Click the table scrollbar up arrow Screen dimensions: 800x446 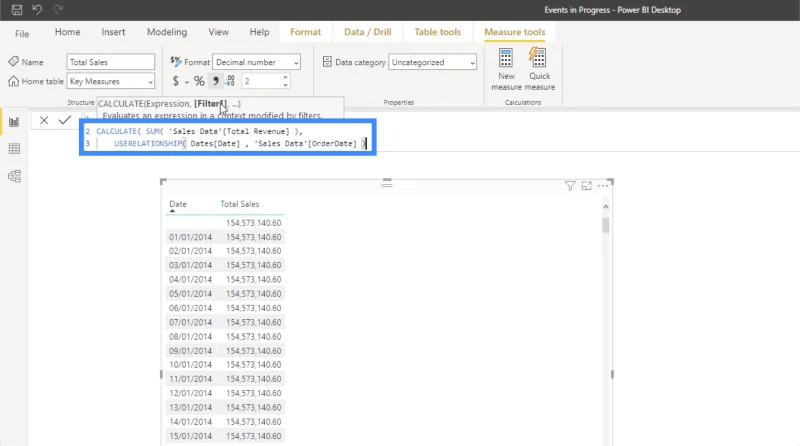pyautogui.click(x=606, y=207)
